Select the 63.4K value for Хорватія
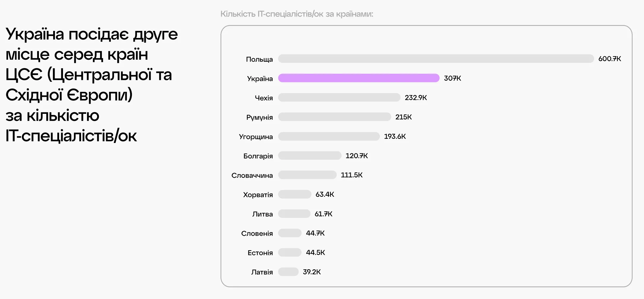Image resolution: width=644 pixels, height=299 pixels. pos(325,194)
